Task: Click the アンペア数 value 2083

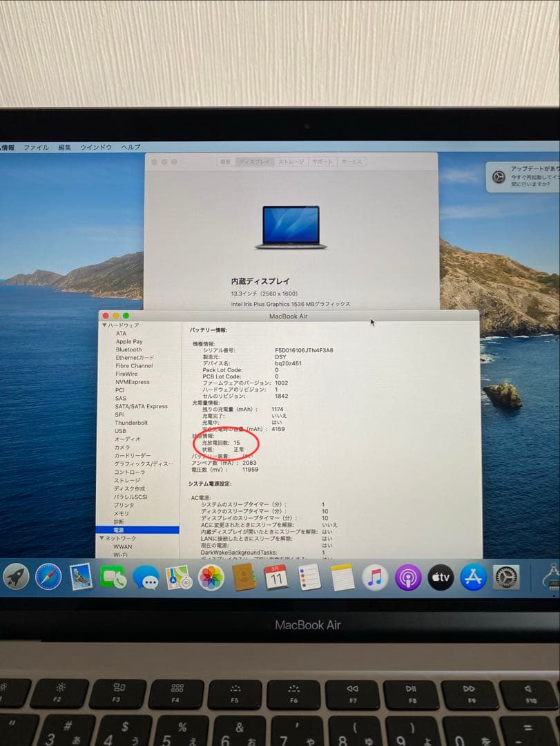Action: [x=249, y=462]
